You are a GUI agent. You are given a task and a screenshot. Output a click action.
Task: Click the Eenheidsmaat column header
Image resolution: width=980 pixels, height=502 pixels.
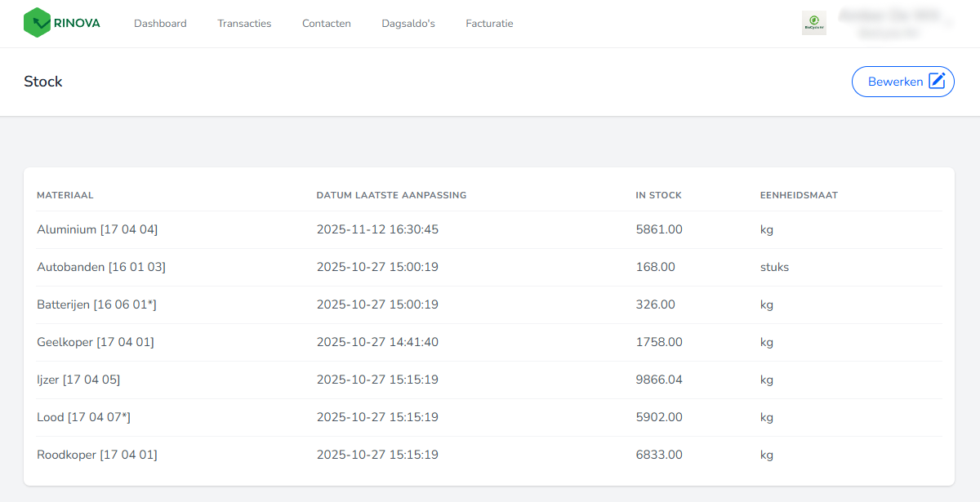(x=799, y=195)
